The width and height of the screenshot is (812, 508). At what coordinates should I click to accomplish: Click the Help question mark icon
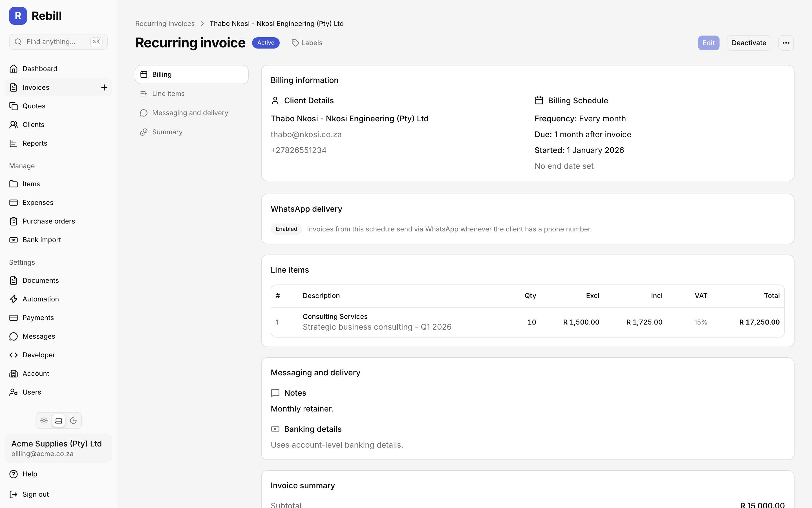[14, 474]
